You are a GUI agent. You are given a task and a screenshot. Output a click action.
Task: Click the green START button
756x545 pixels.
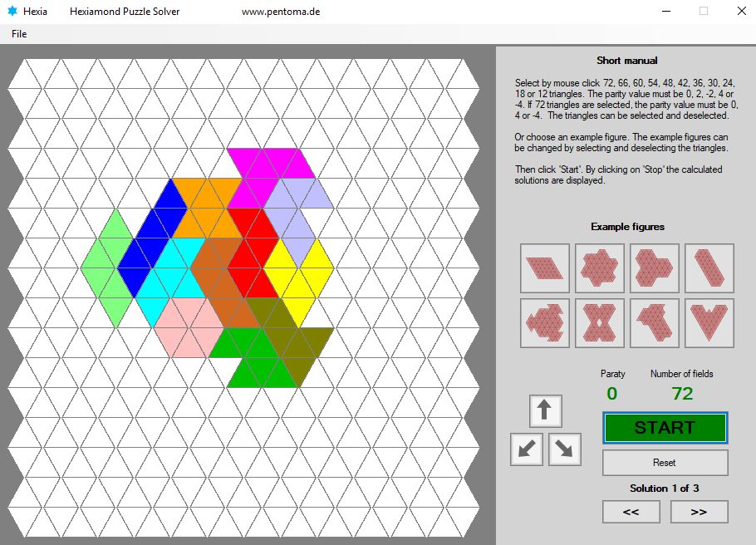(665, 428)
